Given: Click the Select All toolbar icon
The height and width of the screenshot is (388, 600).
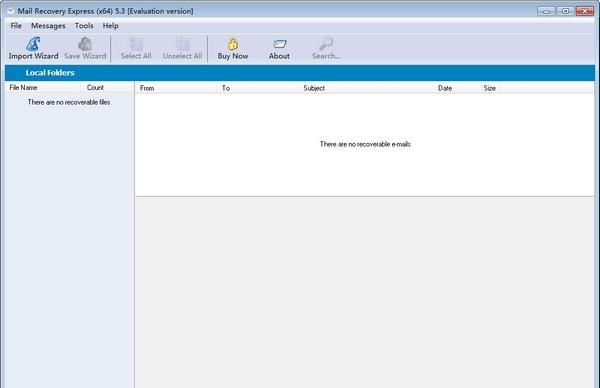Looking at the screenshot, I should tap(136, 49).
